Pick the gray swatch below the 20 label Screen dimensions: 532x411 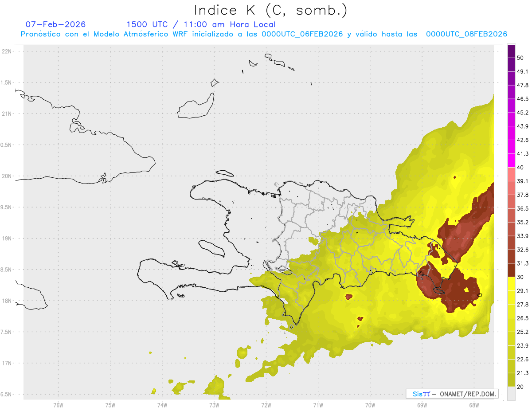(511, 393)
